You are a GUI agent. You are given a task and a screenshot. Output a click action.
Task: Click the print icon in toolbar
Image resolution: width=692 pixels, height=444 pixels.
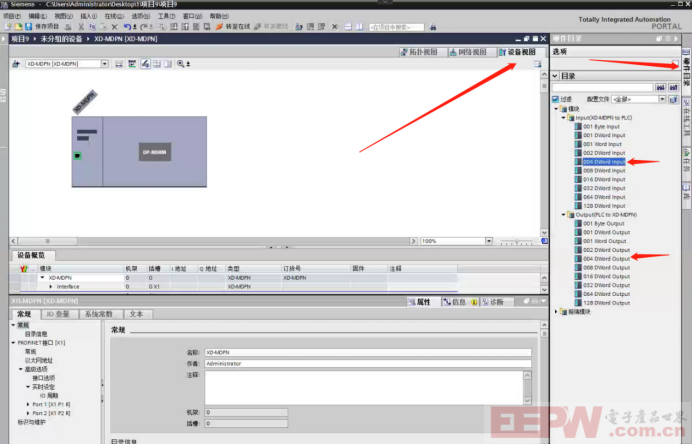click(68, 27)
